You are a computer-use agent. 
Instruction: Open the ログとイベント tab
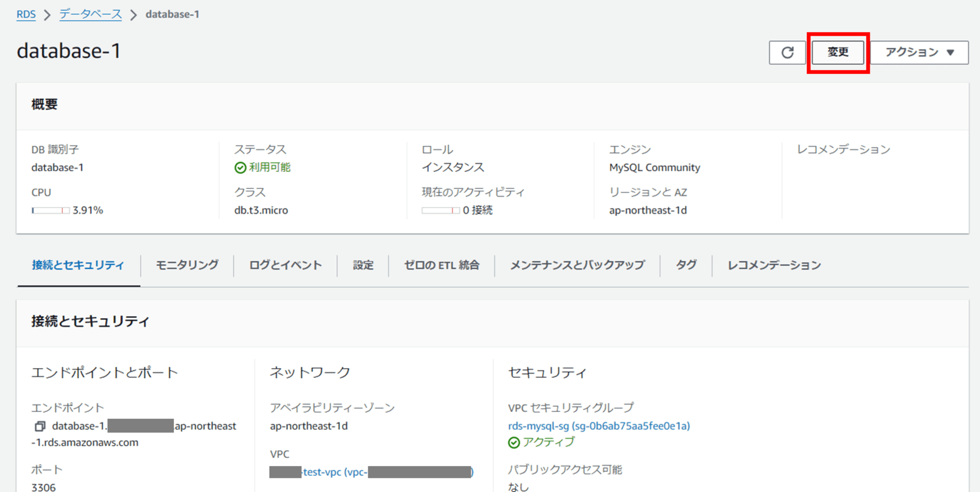pyautogui.click(x=286, y=265)
